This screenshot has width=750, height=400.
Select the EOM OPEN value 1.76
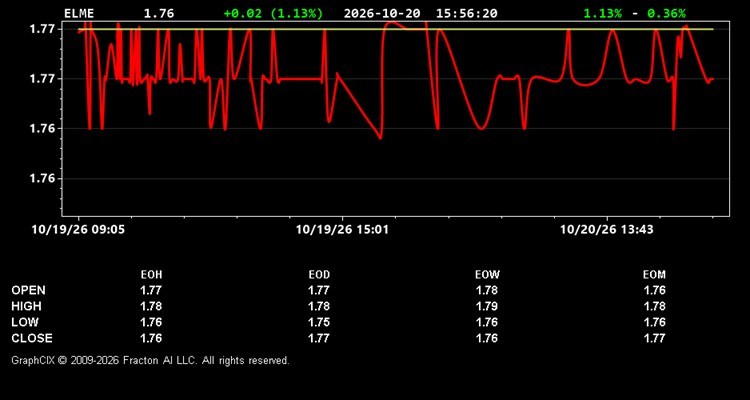(x=654, y=290)
